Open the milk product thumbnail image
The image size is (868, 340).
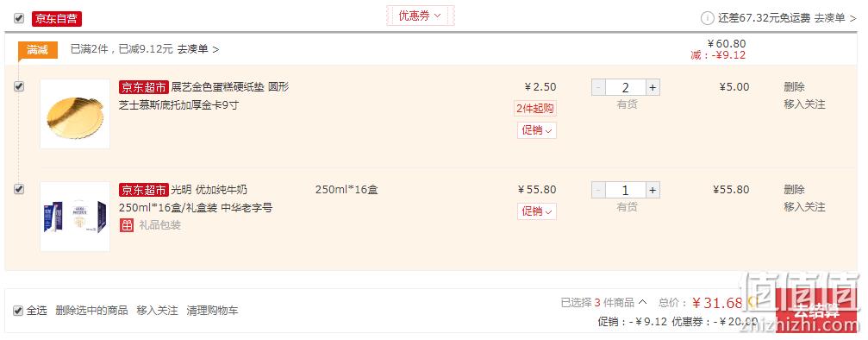75,217
